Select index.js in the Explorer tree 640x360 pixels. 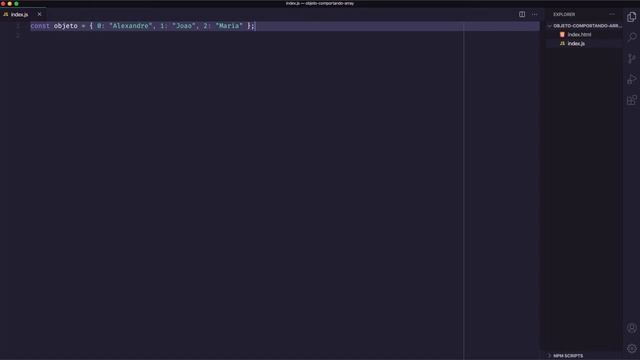pos(584,44)
